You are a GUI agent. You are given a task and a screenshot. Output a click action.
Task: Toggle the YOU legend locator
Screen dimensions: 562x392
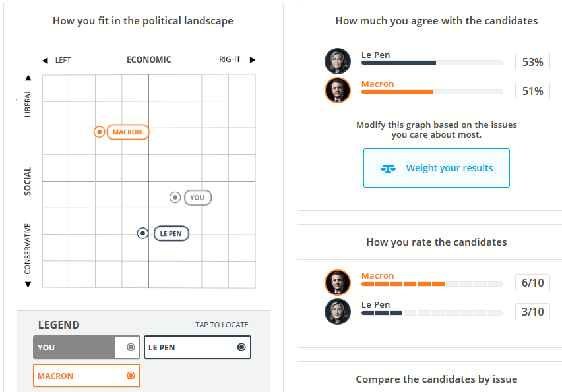click(86, 347)
